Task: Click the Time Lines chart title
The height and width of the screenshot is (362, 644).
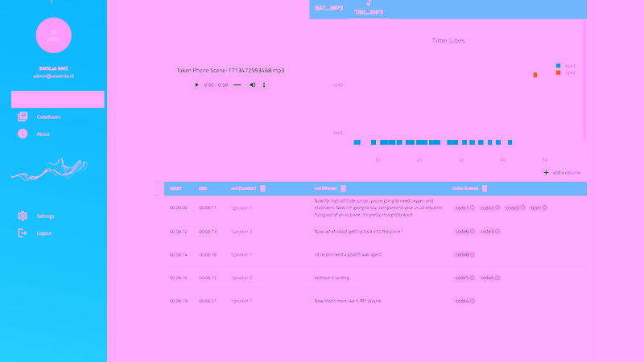Action: pos(448,40)
